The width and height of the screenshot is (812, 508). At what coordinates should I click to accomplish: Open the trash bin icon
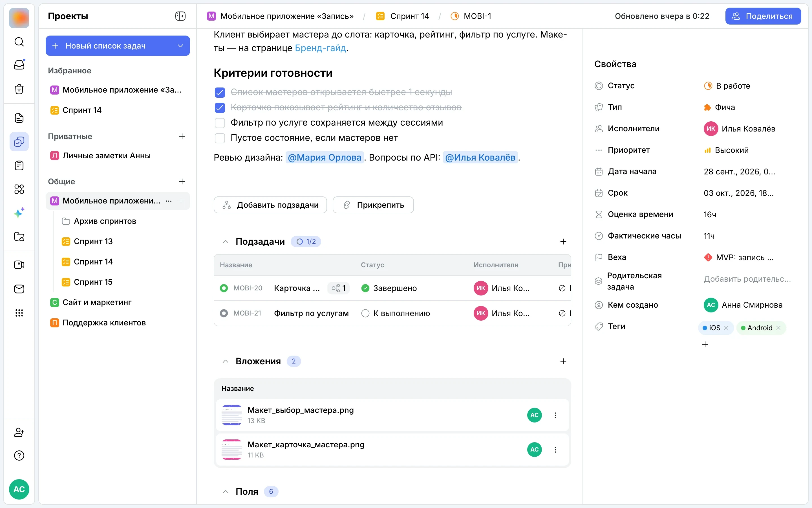(x=19, y=89)
